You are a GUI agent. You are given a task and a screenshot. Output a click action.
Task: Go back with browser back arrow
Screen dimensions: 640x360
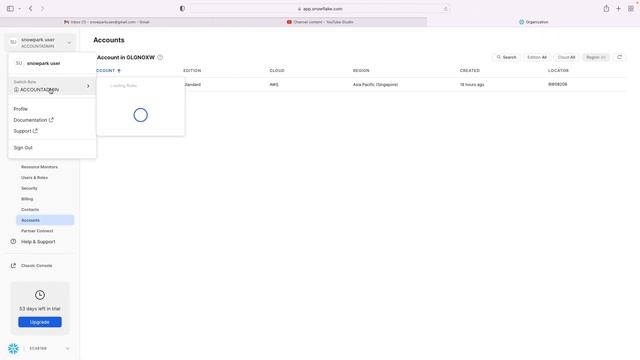(x=31, y=9)
